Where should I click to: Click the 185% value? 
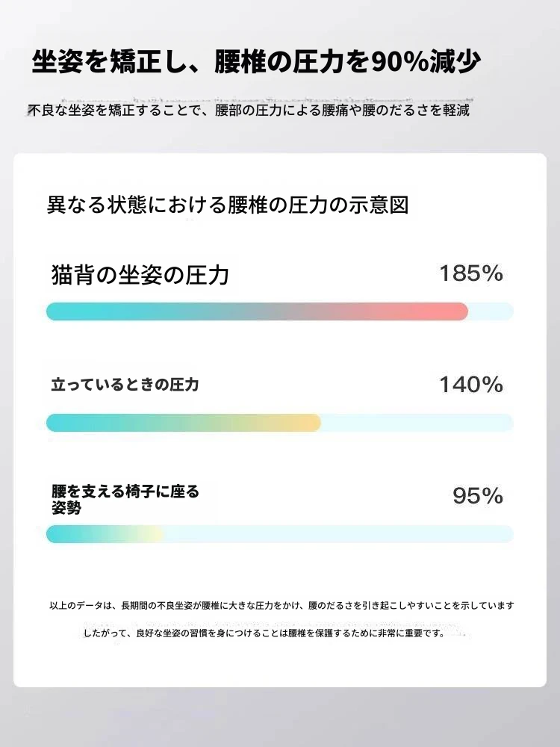click(x=471, y=273)
